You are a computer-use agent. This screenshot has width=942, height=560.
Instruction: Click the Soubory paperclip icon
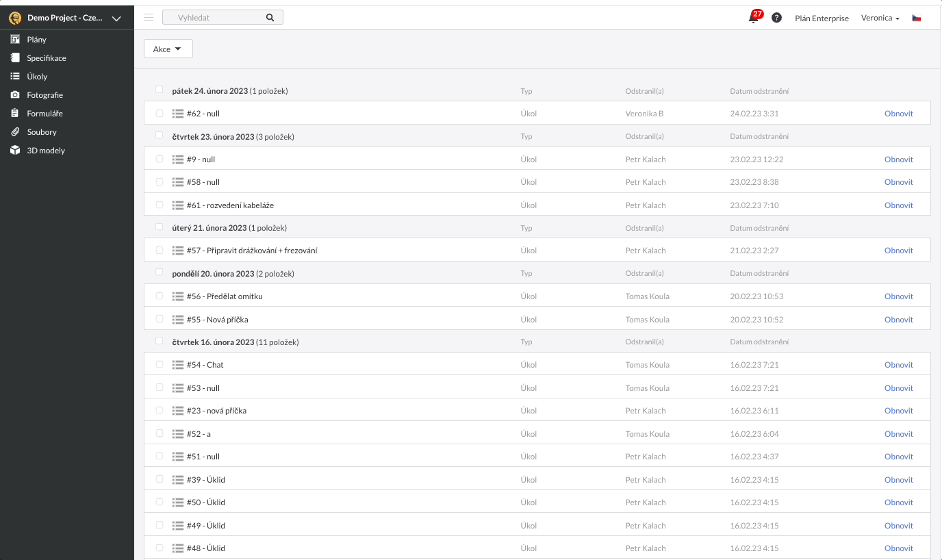coord(15,132)
